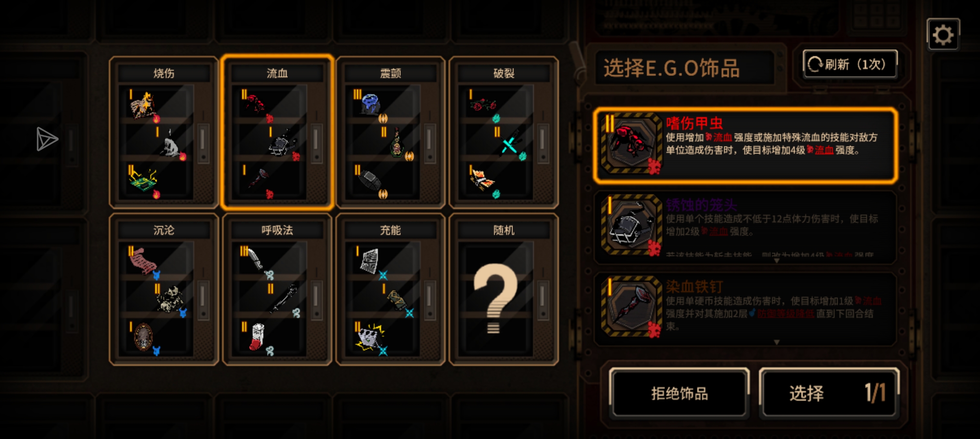The height and width of the screenshot is (439, 980).
Task: Click the paper plane arrow icon
Action: tap(47, 139)
